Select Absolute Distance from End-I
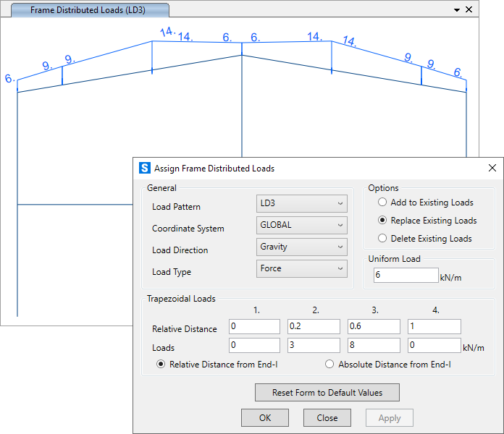Screen dimensions: 504x434 tap(330, 365)
